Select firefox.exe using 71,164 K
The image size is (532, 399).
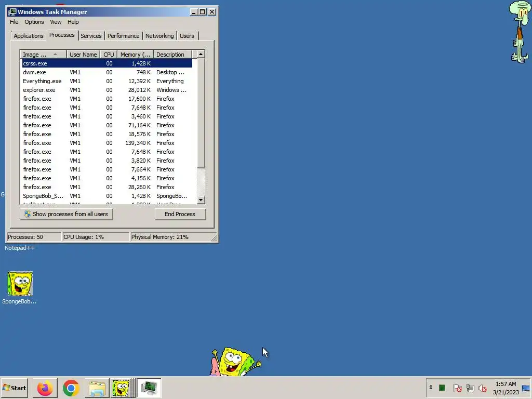pyautogui.click(x=107, y=125)
